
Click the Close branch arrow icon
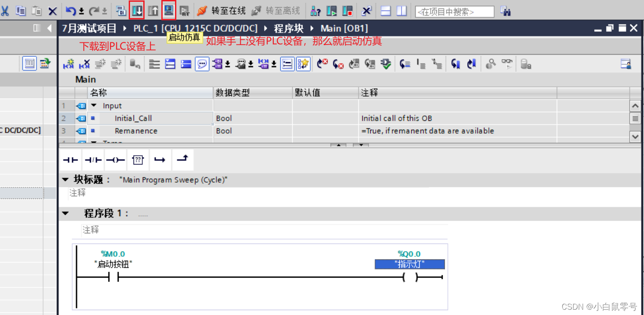(182, 160)
